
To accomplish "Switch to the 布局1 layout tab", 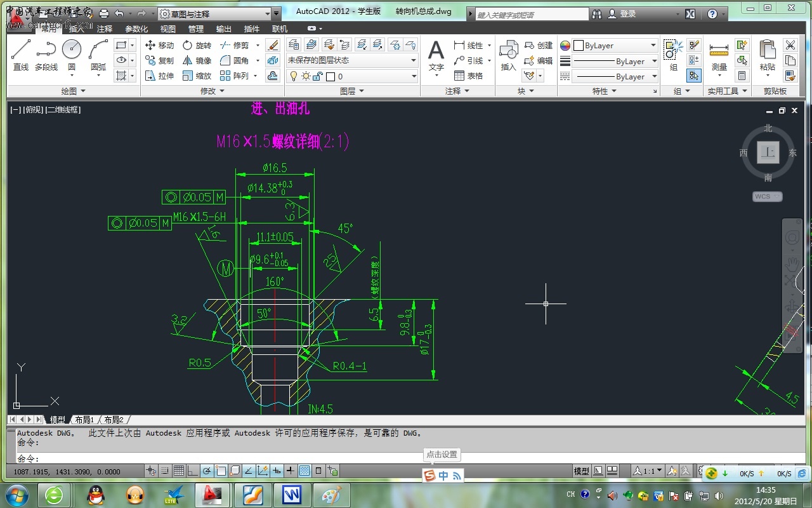I will pyautogui.click(x=84, y=420).
